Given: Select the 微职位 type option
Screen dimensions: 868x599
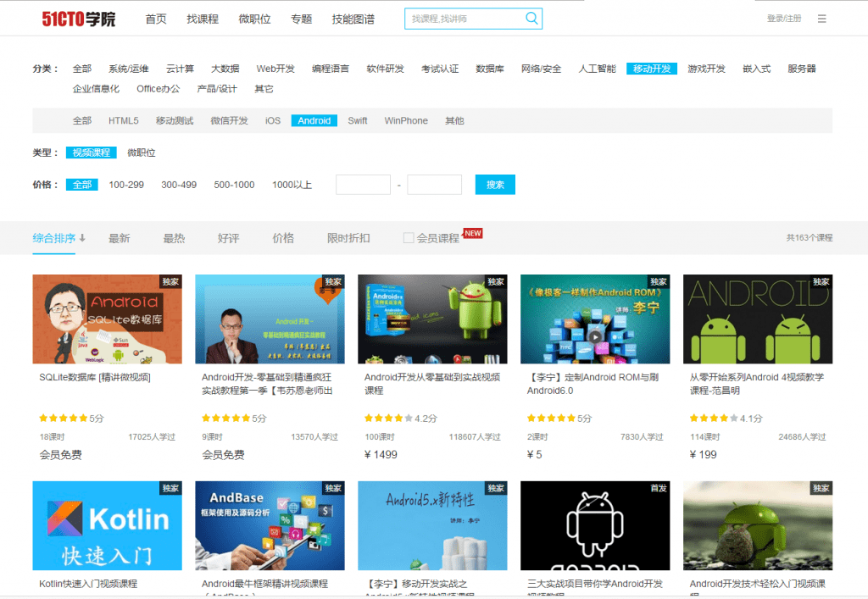Looking at the screenshot, I should [x=142, y=153].
